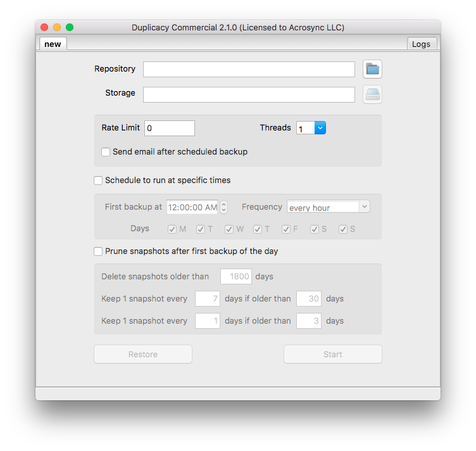The image size is (476, 451).
Task: Enable Send email after scheduled backup
Action: click(106, 152)
